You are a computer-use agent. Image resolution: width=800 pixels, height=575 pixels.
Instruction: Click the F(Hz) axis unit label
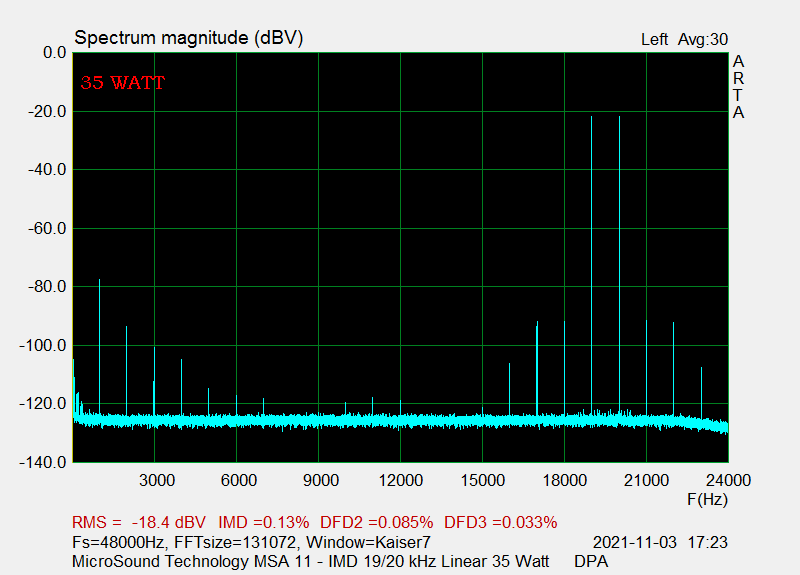[707, 499]
